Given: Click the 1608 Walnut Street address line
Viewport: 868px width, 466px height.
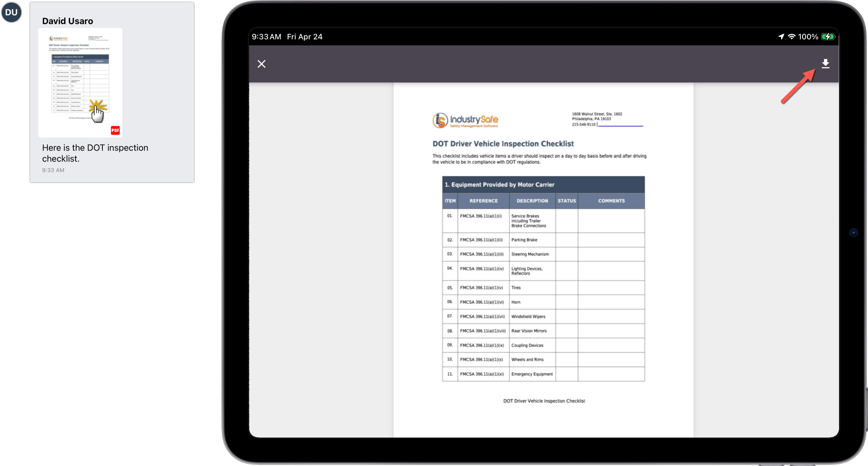Looking at the screenshot, I should (597, 114).
